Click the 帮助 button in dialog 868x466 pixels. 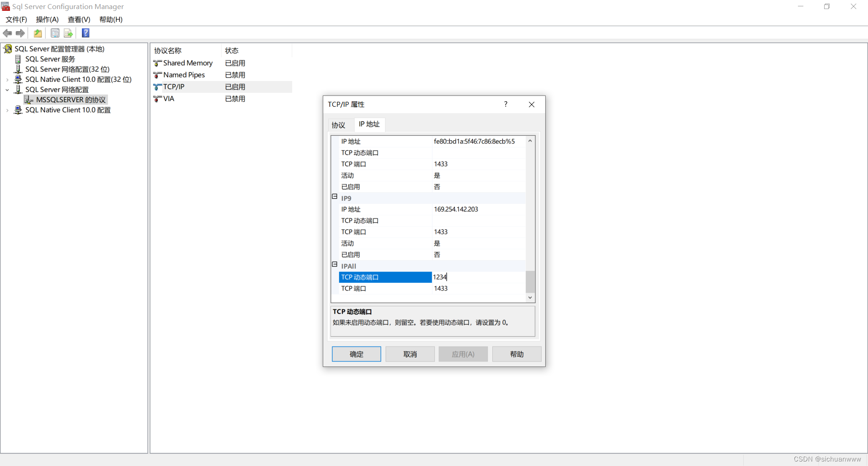pyautogui.click(x=517, y=354)
